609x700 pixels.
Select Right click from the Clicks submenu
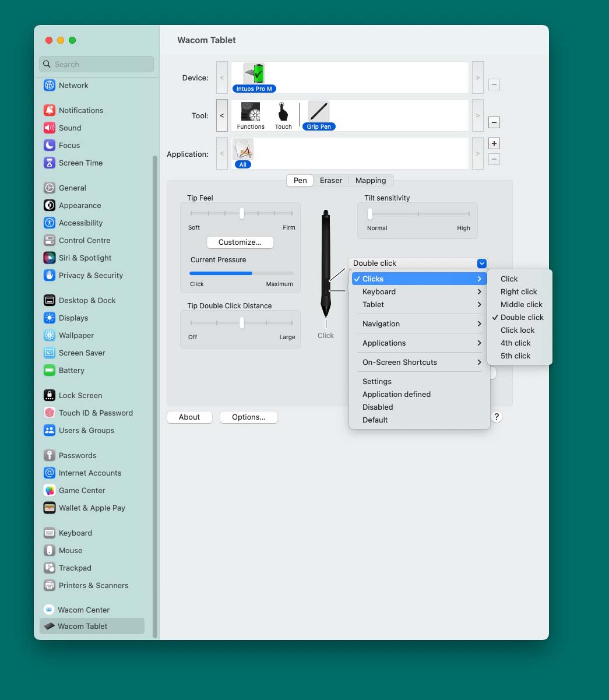(x=518, y=291)
